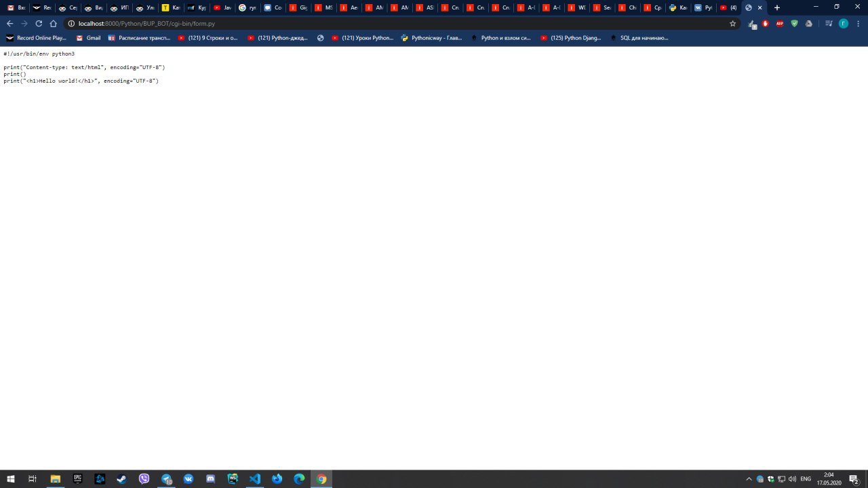Image resolution: width=868 pixels, height=488 pixels.
Task: Open the Google Drive extension icon
Action: point(808,23)
